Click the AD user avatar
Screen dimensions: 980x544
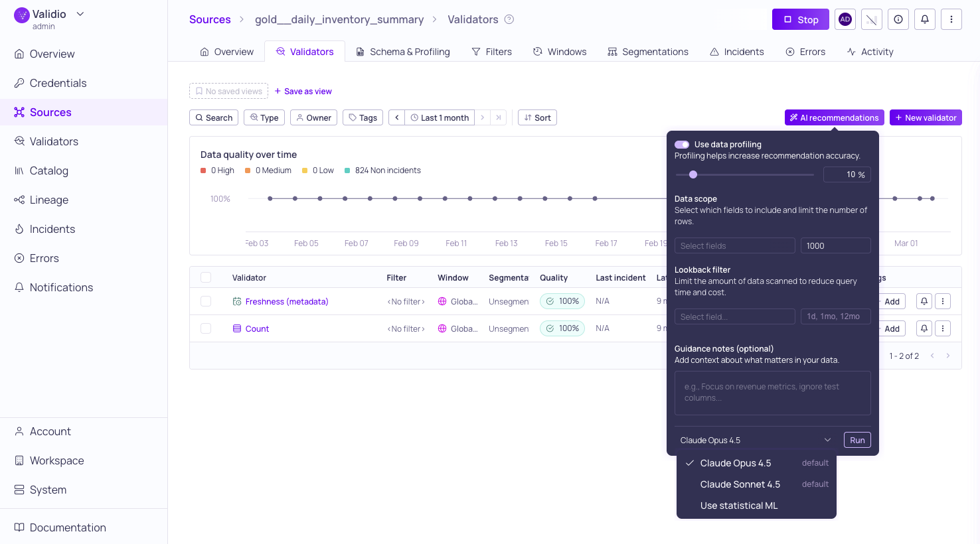(x=845, y=19)
